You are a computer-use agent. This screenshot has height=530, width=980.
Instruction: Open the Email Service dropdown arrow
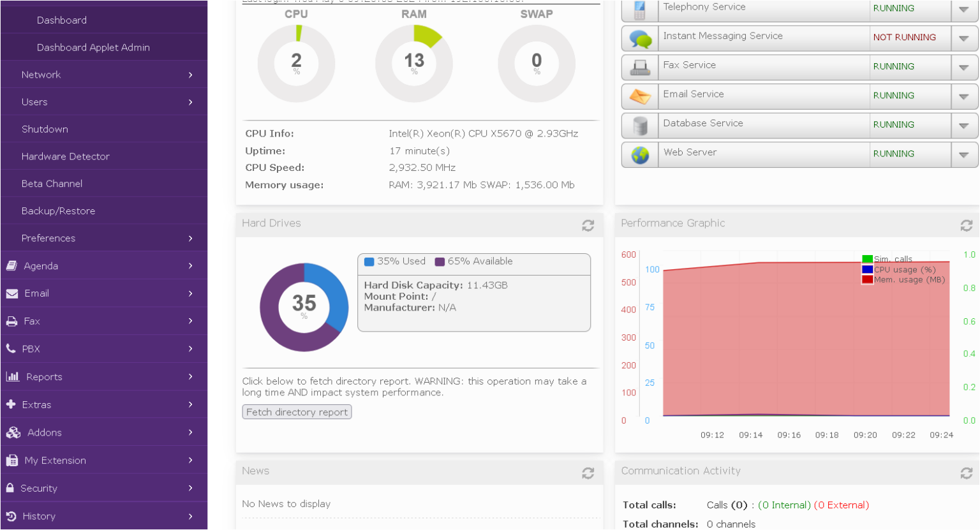(963, 96)
